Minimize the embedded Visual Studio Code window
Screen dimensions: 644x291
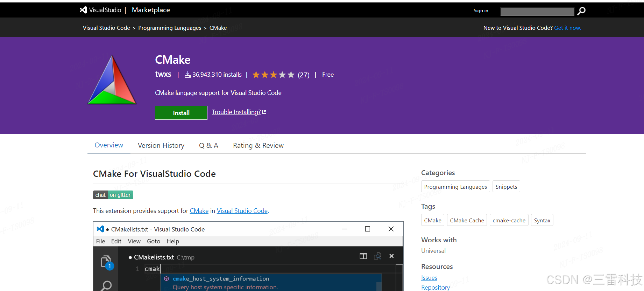(345, 229)
